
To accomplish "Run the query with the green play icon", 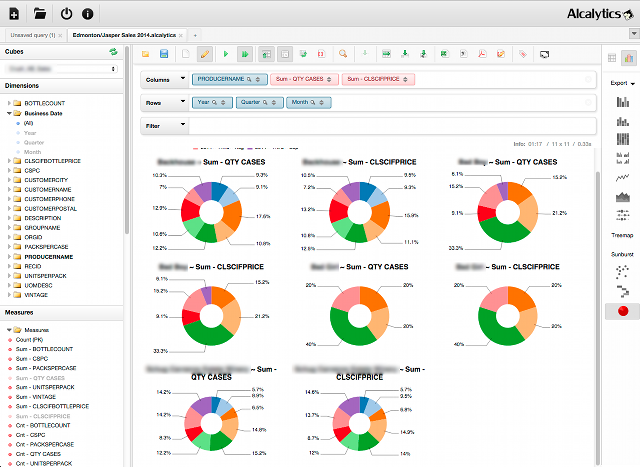I will pyautogui.click(x=226, y=54).
